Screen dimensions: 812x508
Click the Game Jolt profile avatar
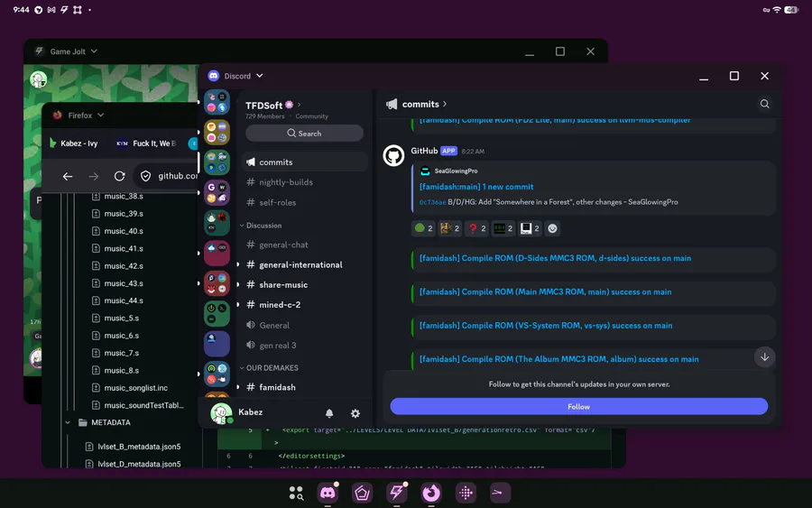[x=38, y=79]
